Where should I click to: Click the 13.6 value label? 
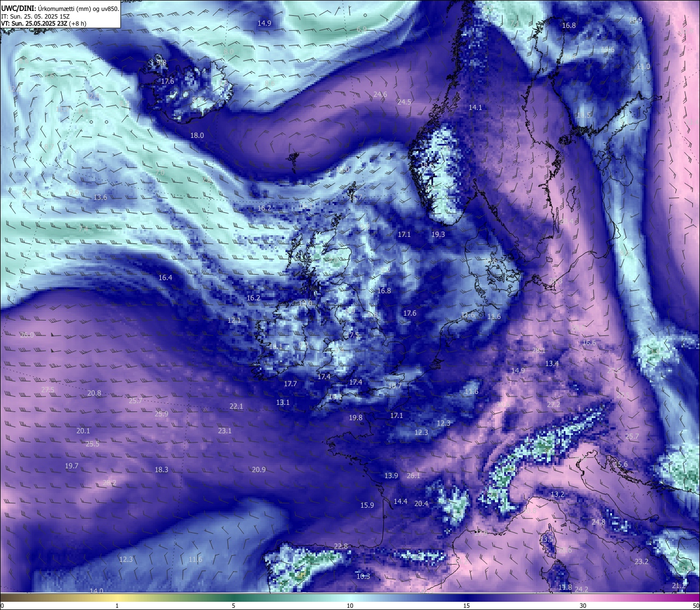click(100, 197)
